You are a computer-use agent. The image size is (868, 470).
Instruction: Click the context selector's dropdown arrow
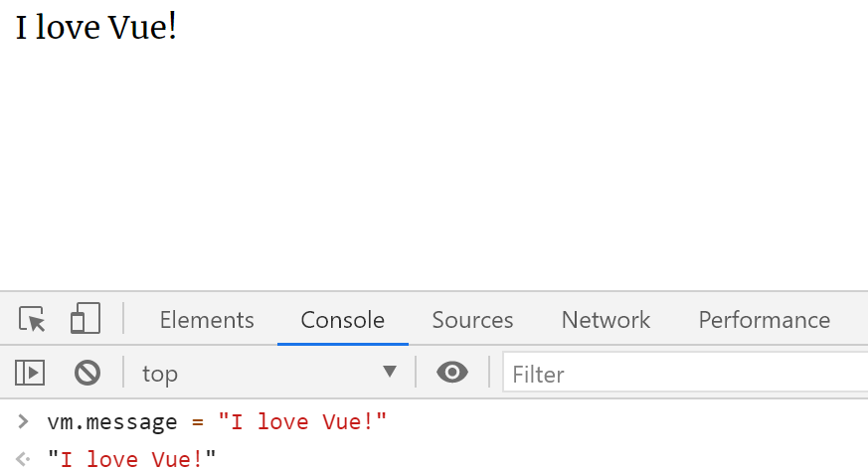pyautogui.click(x=390, y=372)
